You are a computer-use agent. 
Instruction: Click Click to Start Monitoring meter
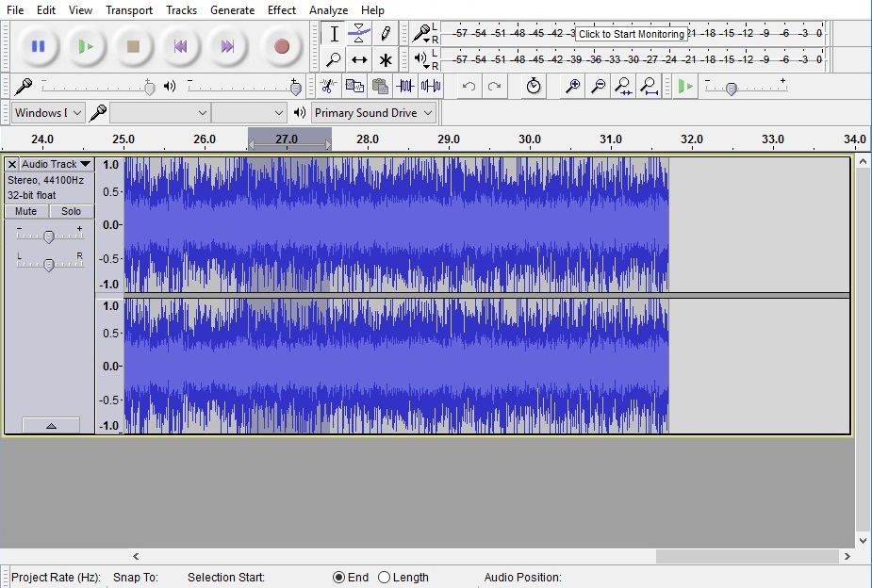[632, 34]
